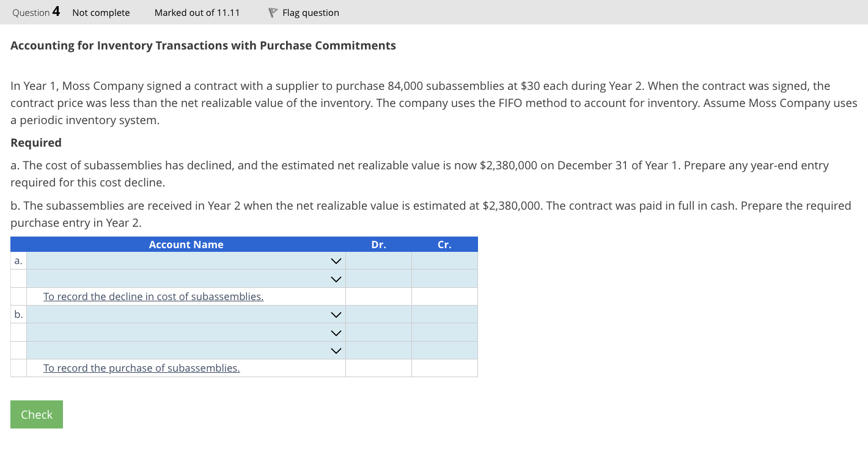Select the Dr. field beside the decline description
The height and width of the screenshot is (467, 868).
click(x=379, y=296)
